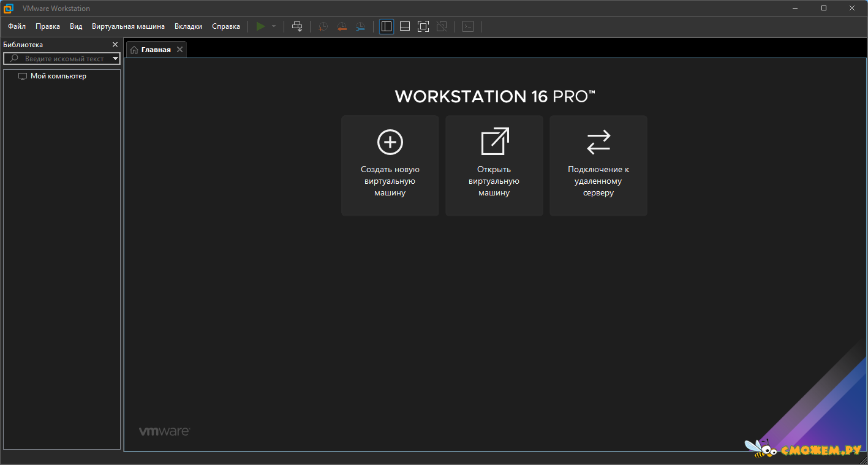The height and width of the screenshot is (465, 868).
Task: Toggle the thumbnail bar view icon
Action: coord(405,26)
